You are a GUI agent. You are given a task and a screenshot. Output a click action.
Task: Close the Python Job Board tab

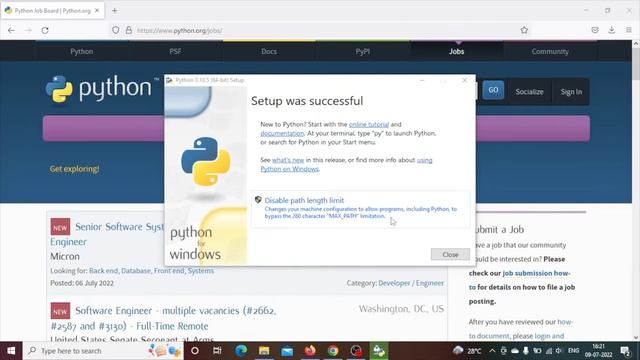pyautogui.click(x=97, y=11)
